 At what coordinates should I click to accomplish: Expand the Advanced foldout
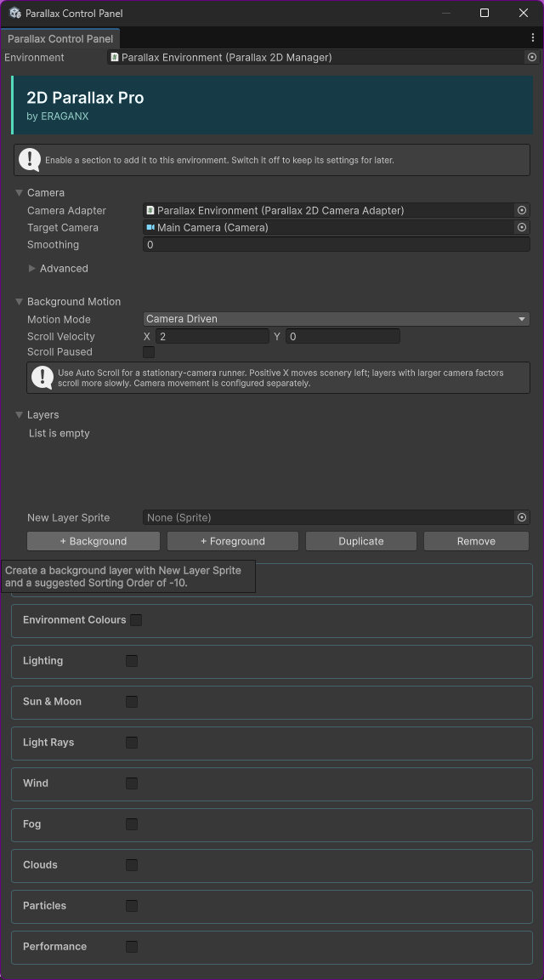[32, 268]
